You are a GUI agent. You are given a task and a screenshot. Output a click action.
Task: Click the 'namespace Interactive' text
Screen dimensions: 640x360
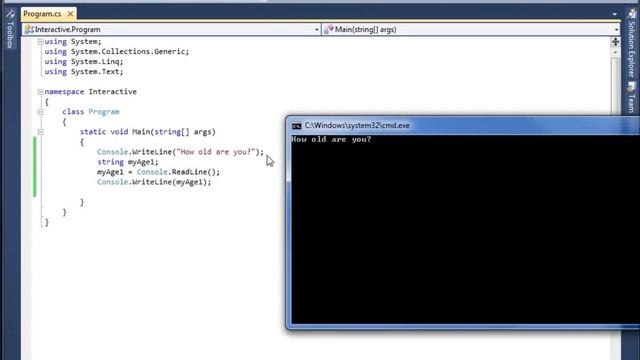91,92
